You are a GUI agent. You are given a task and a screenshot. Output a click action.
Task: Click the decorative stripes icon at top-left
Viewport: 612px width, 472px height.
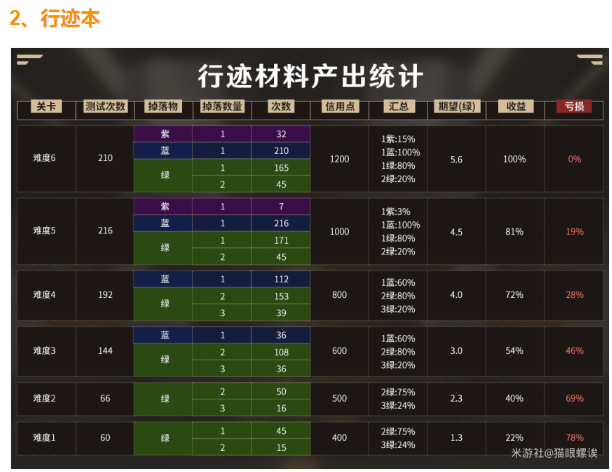pyautogui.click(x=29, y=62)
